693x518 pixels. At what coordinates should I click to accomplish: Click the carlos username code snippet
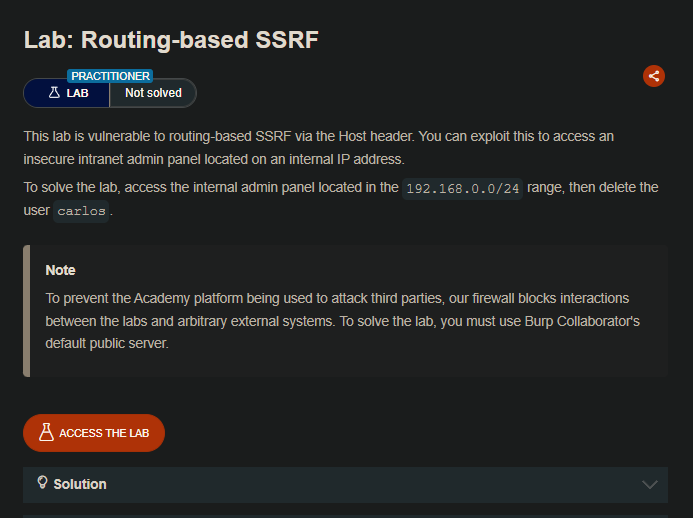point(81,212)
